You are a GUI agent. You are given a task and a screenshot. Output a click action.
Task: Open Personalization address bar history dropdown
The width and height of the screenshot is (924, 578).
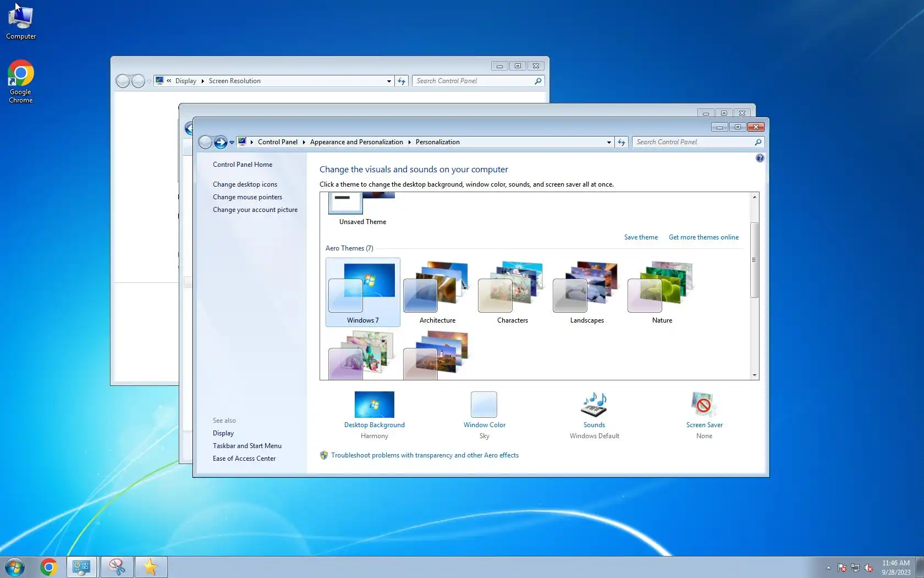(x=609, y=142)
